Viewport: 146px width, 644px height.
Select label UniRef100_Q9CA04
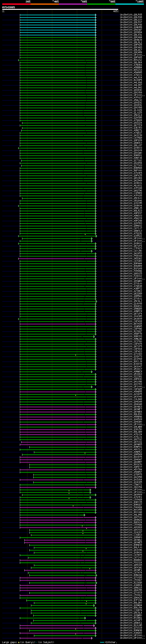(x=131, y=37)
